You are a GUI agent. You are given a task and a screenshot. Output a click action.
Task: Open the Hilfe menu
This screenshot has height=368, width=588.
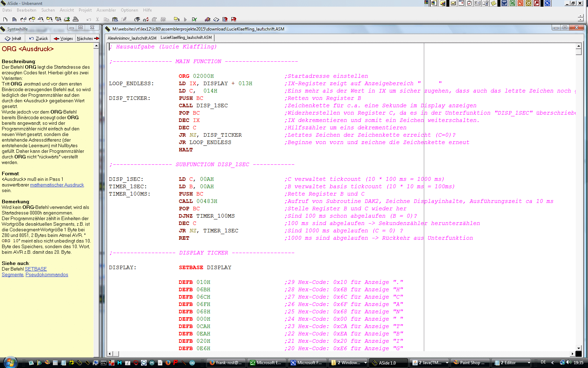[147, 10]
